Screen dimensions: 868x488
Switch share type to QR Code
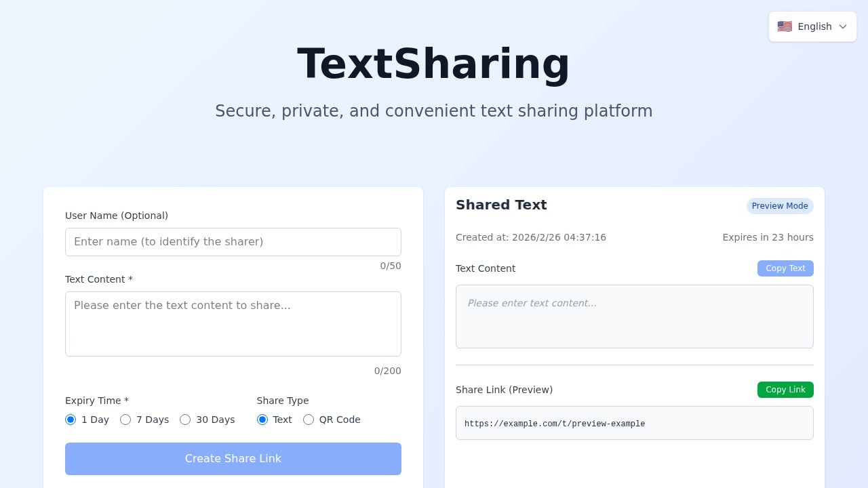click(x=309, y=420)
